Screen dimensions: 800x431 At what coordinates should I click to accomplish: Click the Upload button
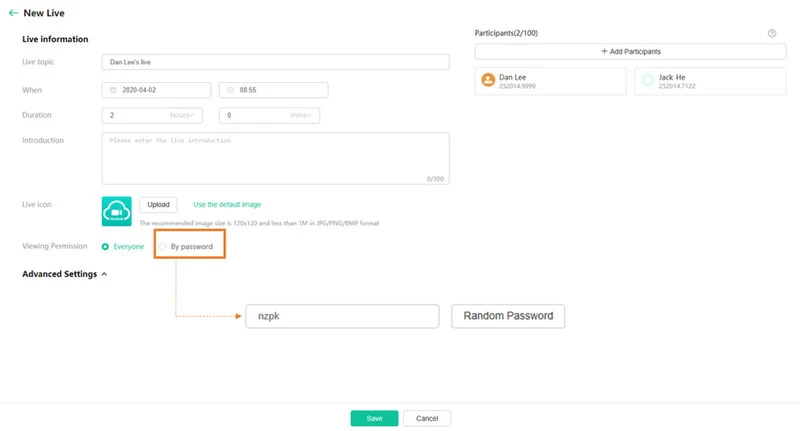(159, 204)
